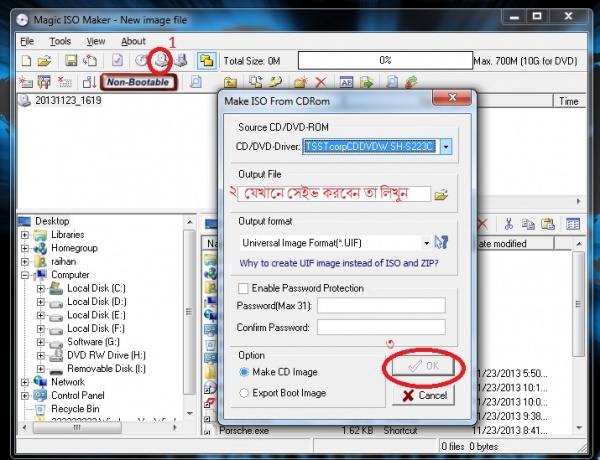Viewport: 600px width, 460px height.
Task: Enable Password Protection checkbox
Action: point(243,288)
